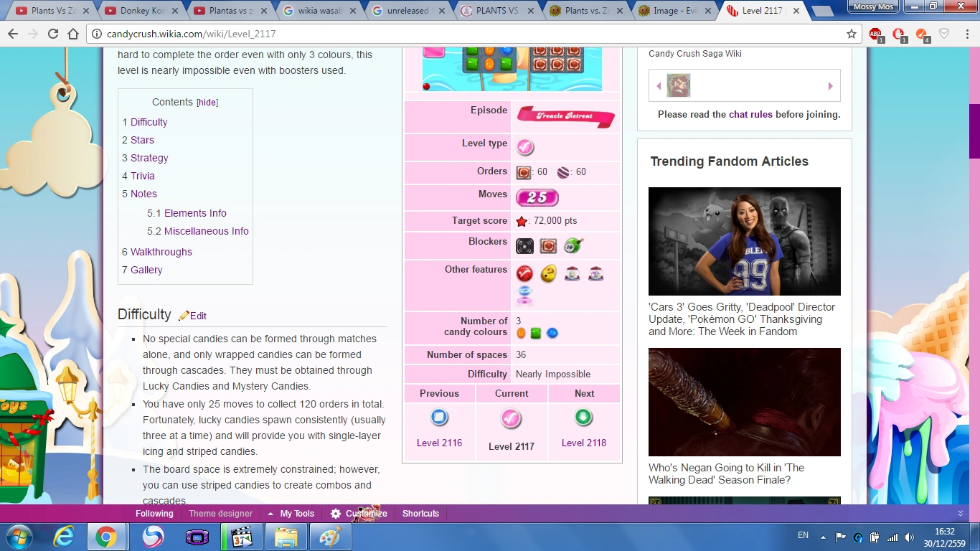Click the blue Previous level icon
Screen dimensions: 980x551
[439, 418]
